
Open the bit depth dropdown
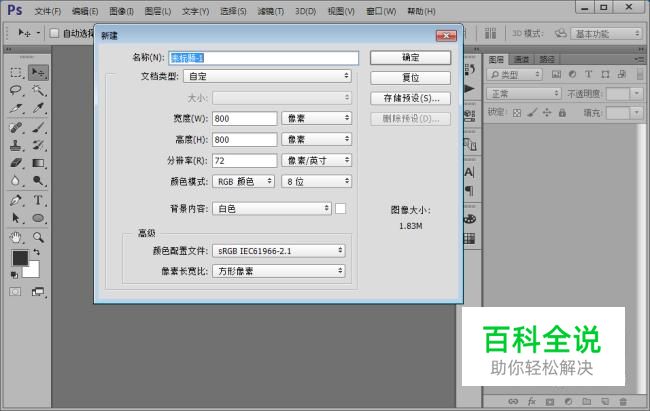coord(317,181)
